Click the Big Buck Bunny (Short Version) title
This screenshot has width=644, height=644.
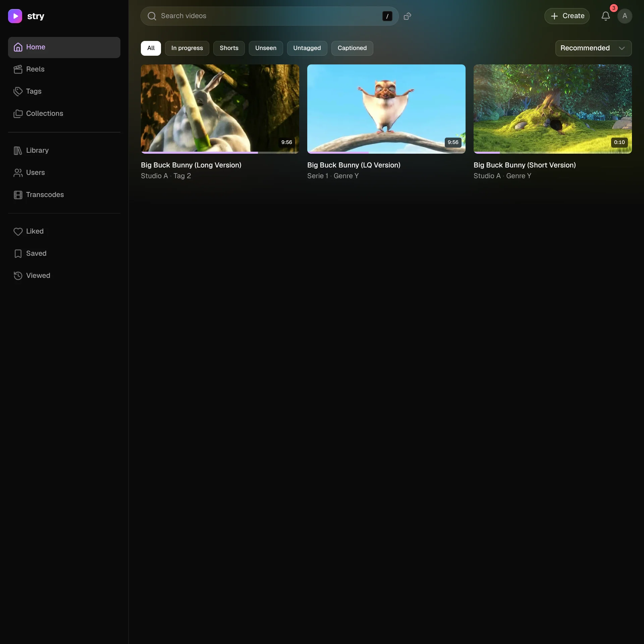pos(525,165)
